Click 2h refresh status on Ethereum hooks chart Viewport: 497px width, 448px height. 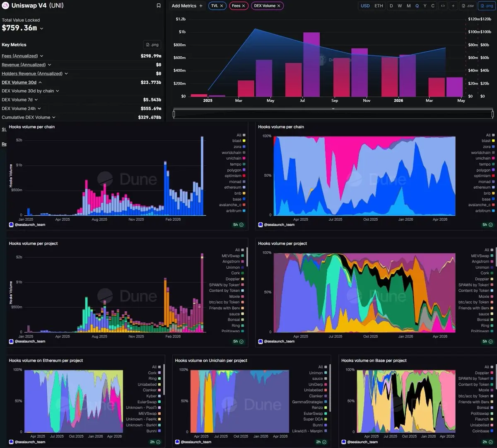tap(155, 442)
